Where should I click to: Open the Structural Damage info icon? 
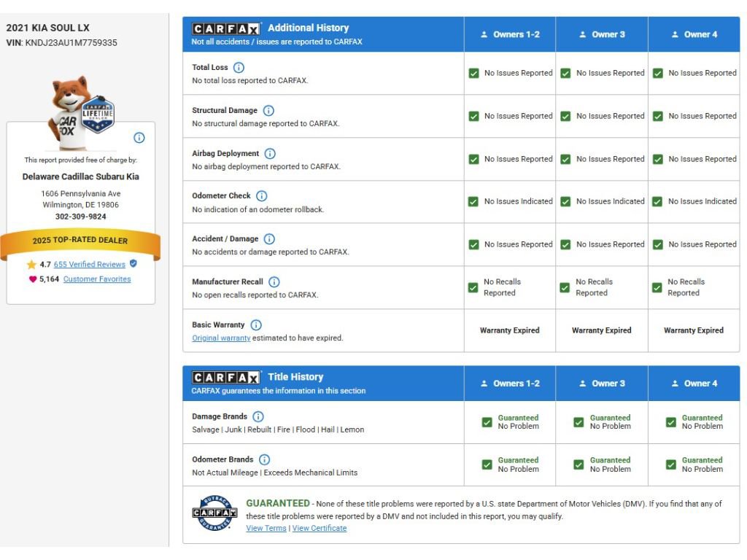[268, 111]
